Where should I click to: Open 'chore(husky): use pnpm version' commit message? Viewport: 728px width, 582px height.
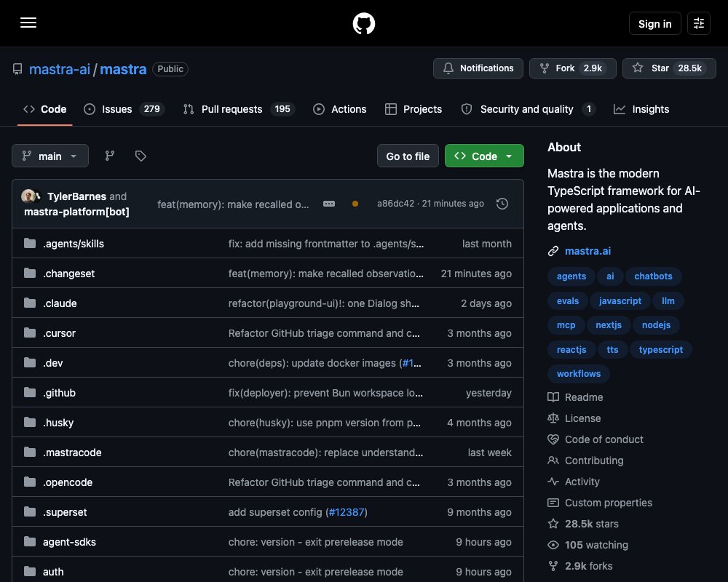[325, 423]
